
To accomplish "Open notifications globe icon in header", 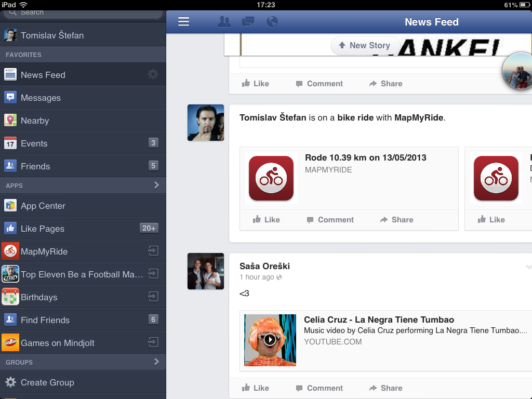I will tap(272, 22).
